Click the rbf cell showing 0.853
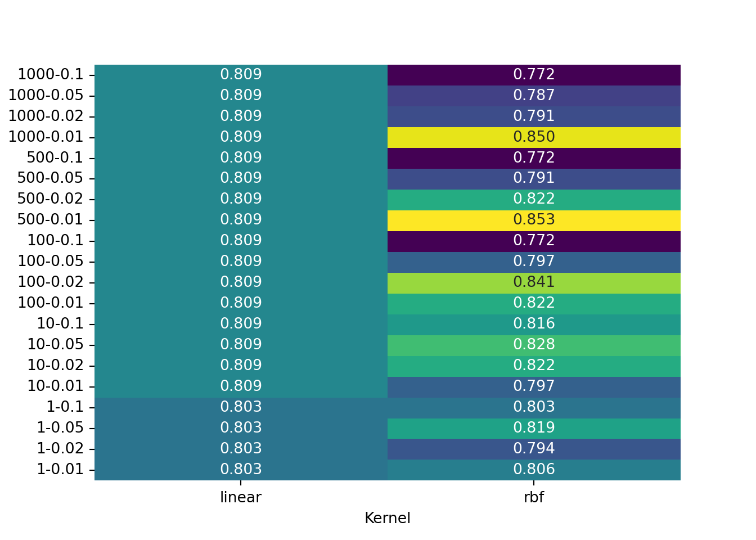 (x=534, y=220)
